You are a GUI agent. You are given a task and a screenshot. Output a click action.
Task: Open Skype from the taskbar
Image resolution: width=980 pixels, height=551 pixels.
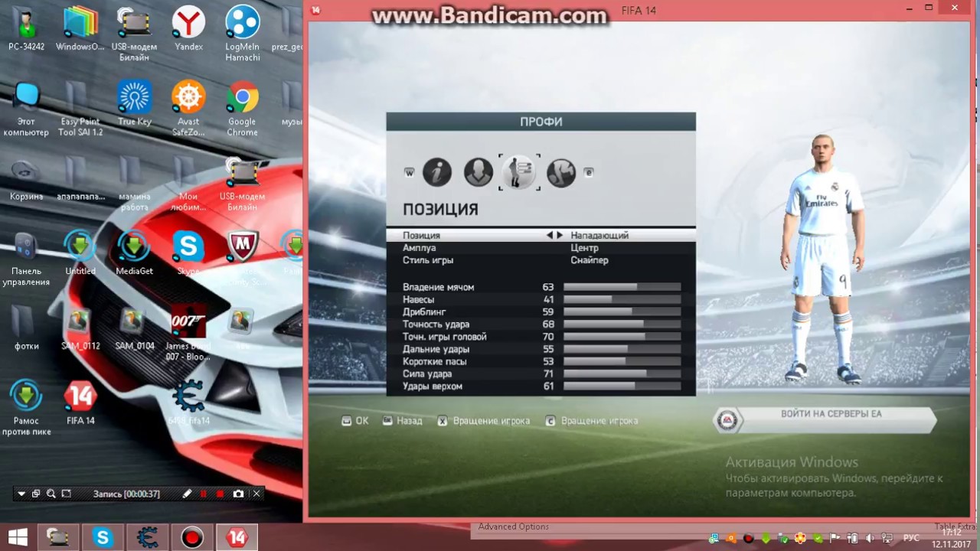click(x=103, y=537)
